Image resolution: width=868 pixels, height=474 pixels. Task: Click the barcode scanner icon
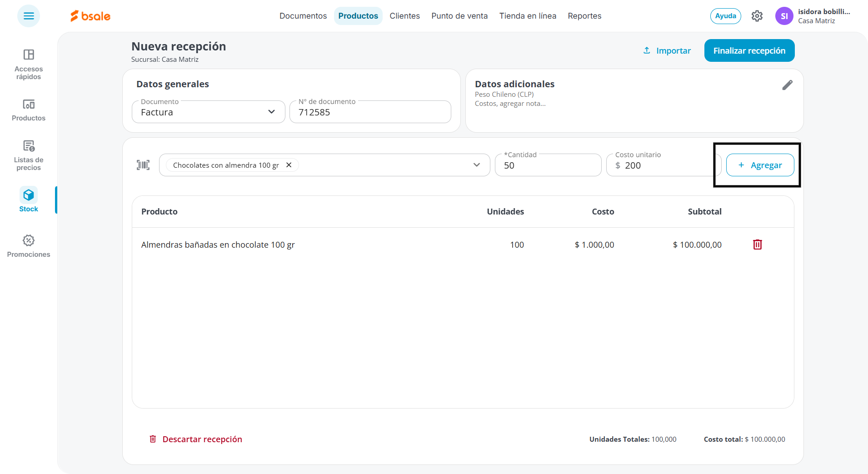[143, 165]
